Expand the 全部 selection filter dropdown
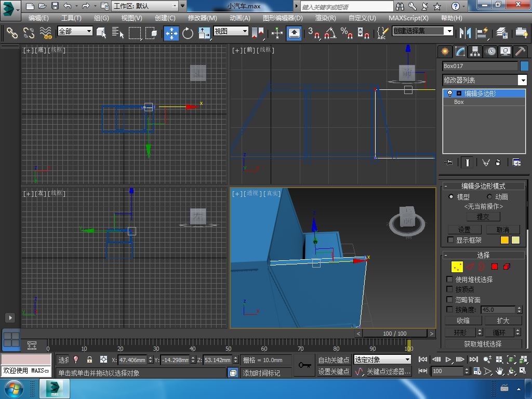Screen dimensions: 532x399 coord(89,31)
